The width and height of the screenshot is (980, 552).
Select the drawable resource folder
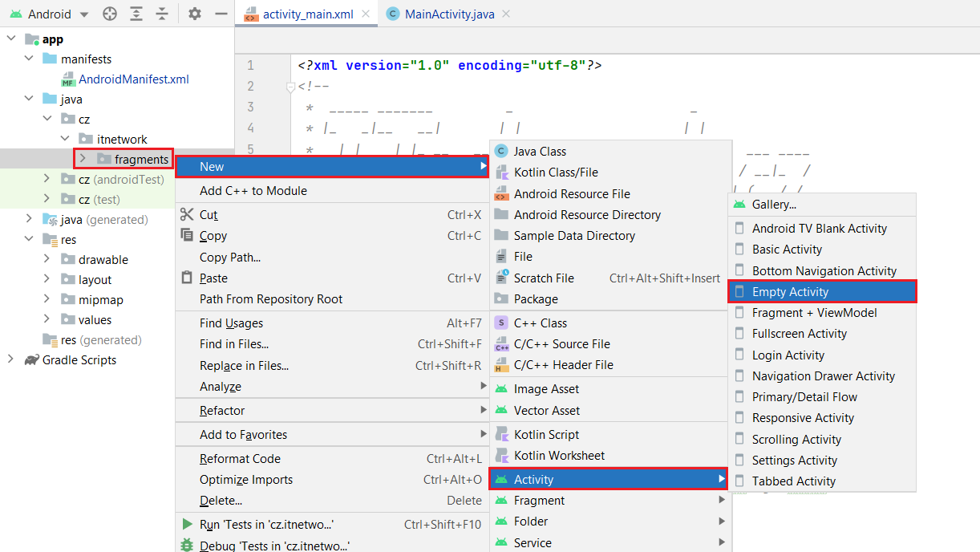click(103, 259)
